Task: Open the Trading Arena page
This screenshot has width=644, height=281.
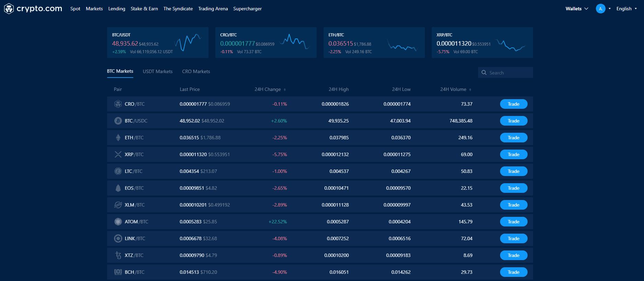Action: [x=213, y=9]
